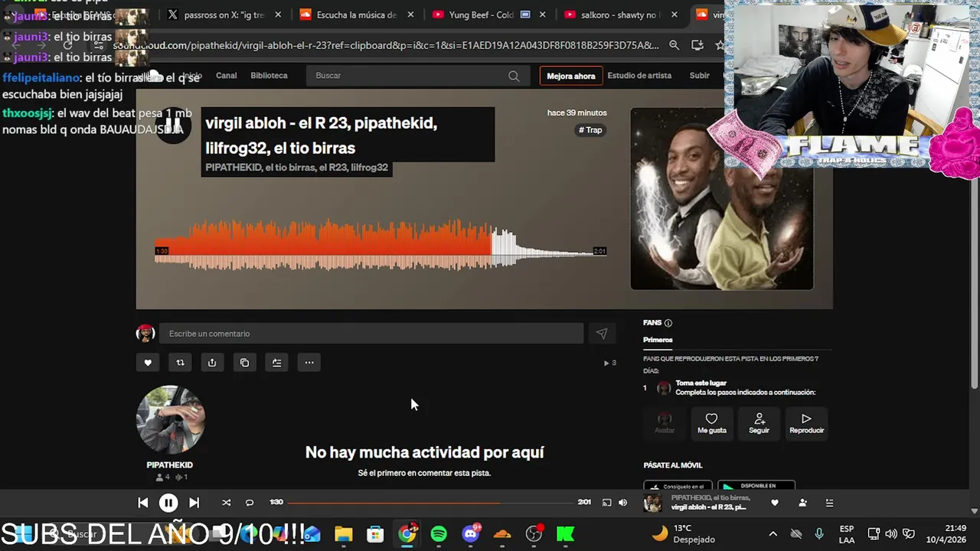Viewport: 980px width, 551px height.
Task: Open the cast to device icon
Action: (606, 503)
